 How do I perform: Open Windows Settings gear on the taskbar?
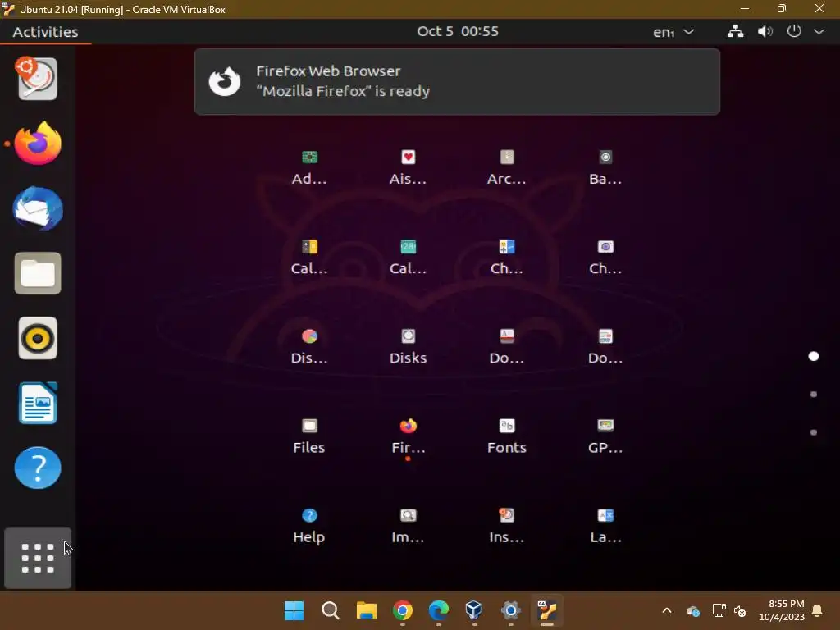(510, 610)
